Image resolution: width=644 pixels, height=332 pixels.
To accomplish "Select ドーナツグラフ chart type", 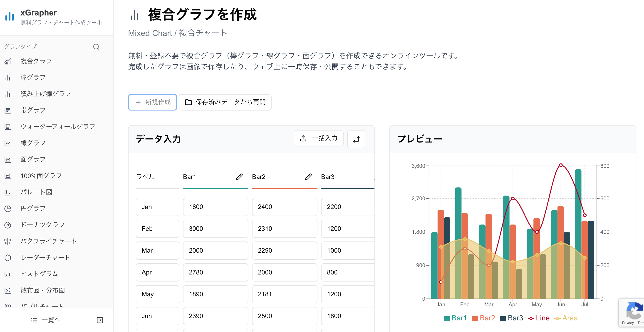I will click(x=42, y=224).
